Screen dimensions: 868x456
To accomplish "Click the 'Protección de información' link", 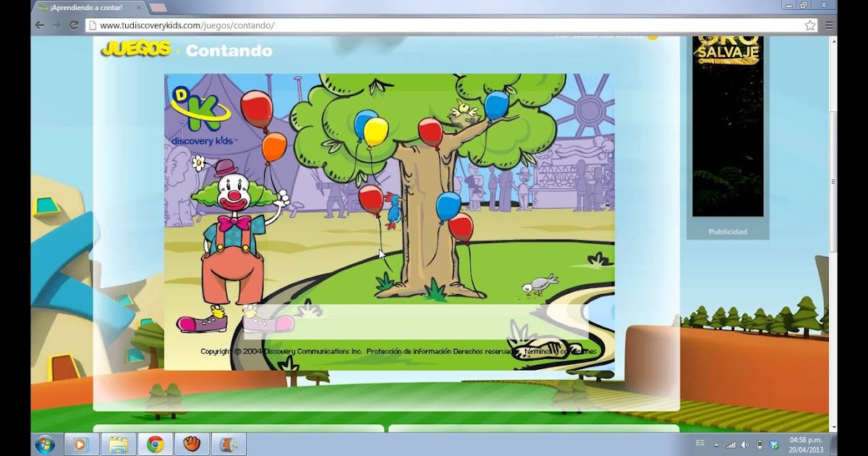I will [409, 351].
